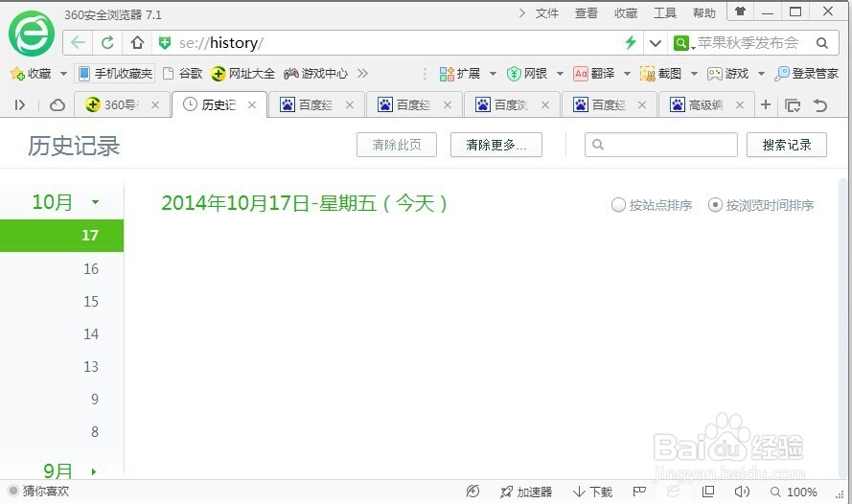Expand the 扩展 dropdown arrow
This screenshot has height=504, width=852.
point(493,74)
